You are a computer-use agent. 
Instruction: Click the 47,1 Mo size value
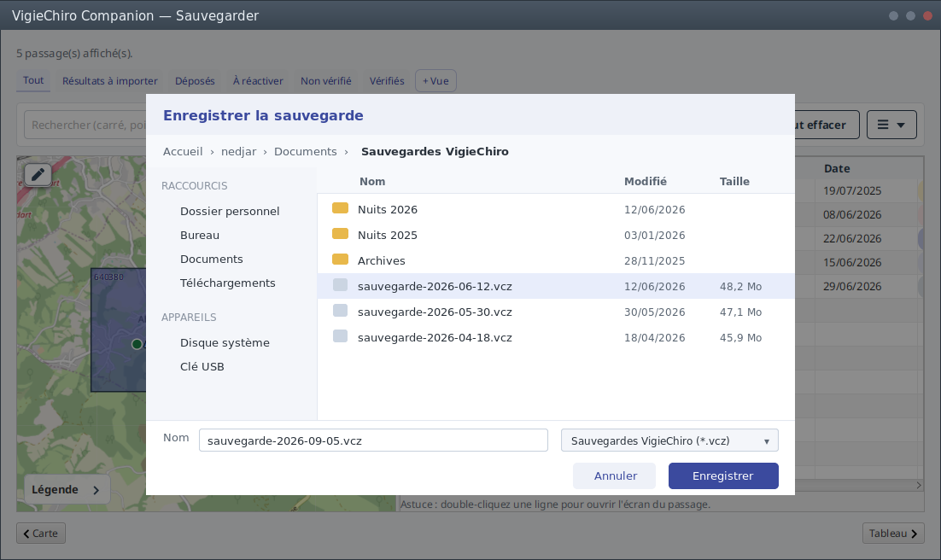[x=740, y=312]
